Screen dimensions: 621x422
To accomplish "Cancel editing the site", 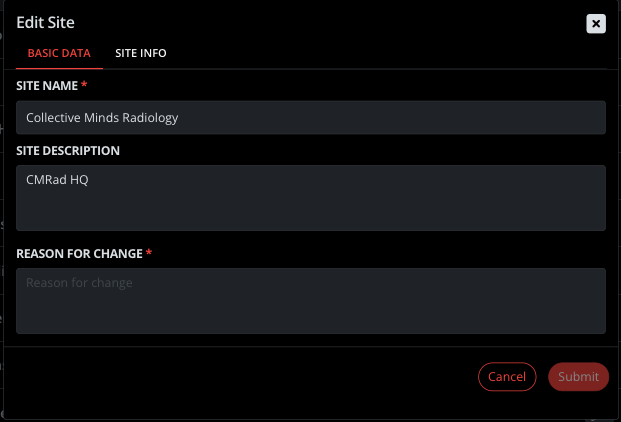I will (507, 376).
